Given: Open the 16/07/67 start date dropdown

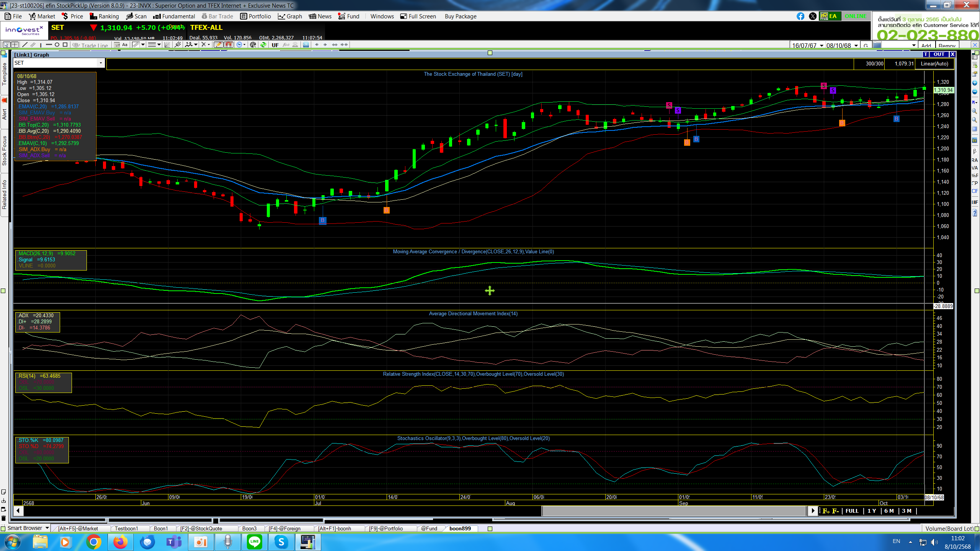Looking at the screenshot, I should coord(822,46).
